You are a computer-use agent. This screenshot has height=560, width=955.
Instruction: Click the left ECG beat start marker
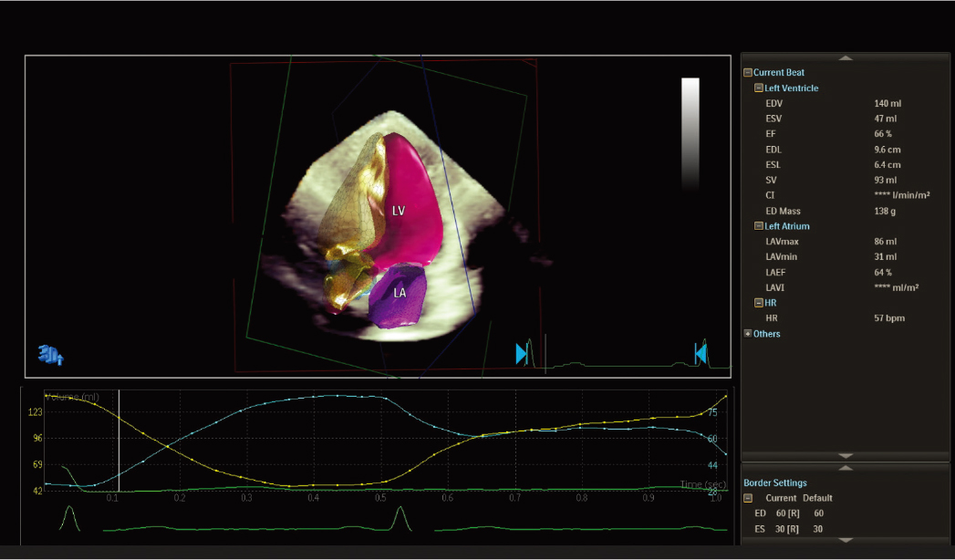click(522, 354)
